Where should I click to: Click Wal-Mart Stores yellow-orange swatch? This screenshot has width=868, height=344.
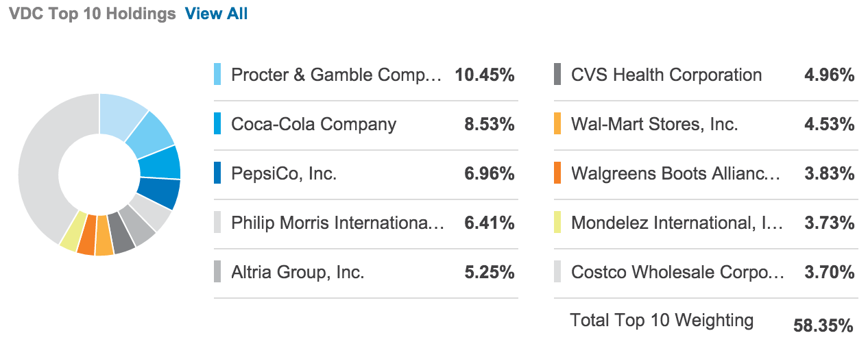click(557, 124)
